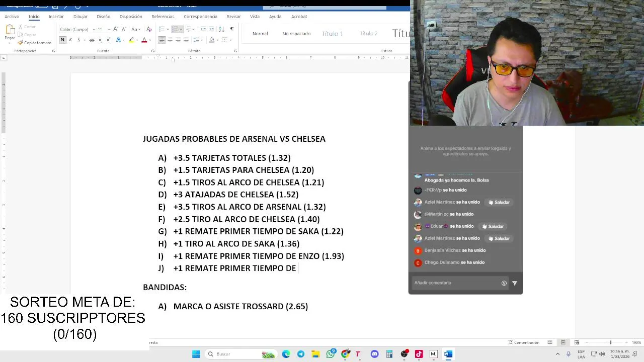
Task: Sort paragraph contents icon
Action: 221,29
